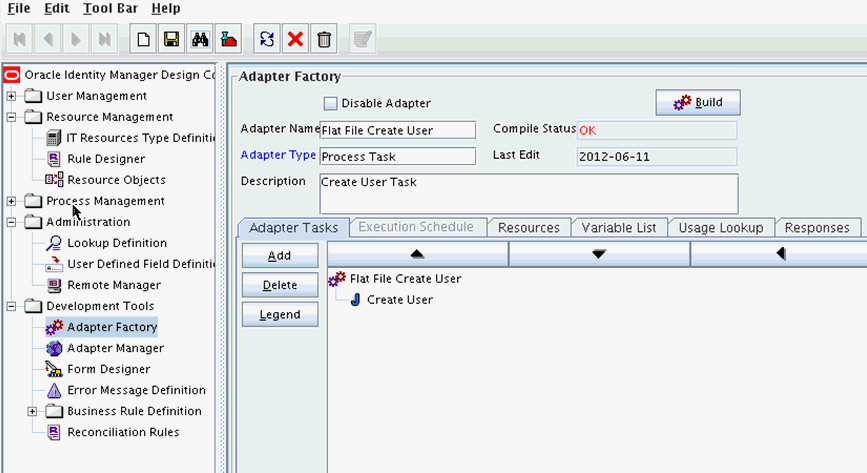867x473 pixels.
Task: Click into the Adapter Type field
Action: click(398, 156)
